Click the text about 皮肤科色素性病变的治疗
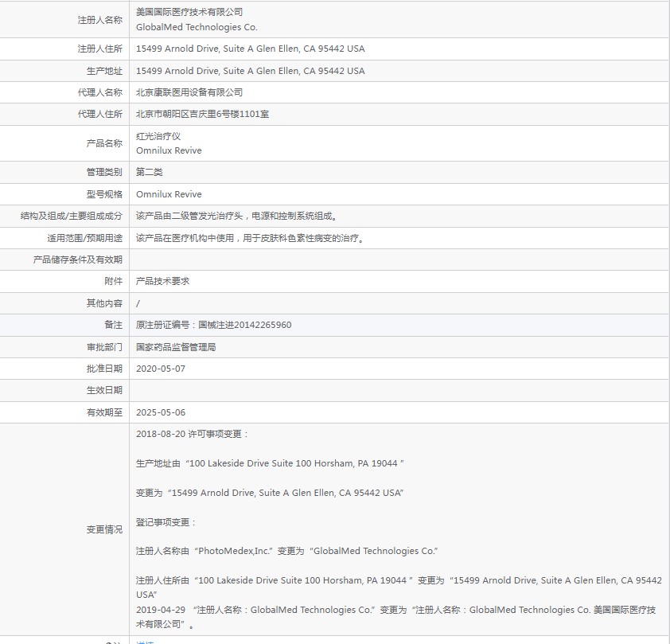Viewport: 670px width, 644px height. click(251, 238)
